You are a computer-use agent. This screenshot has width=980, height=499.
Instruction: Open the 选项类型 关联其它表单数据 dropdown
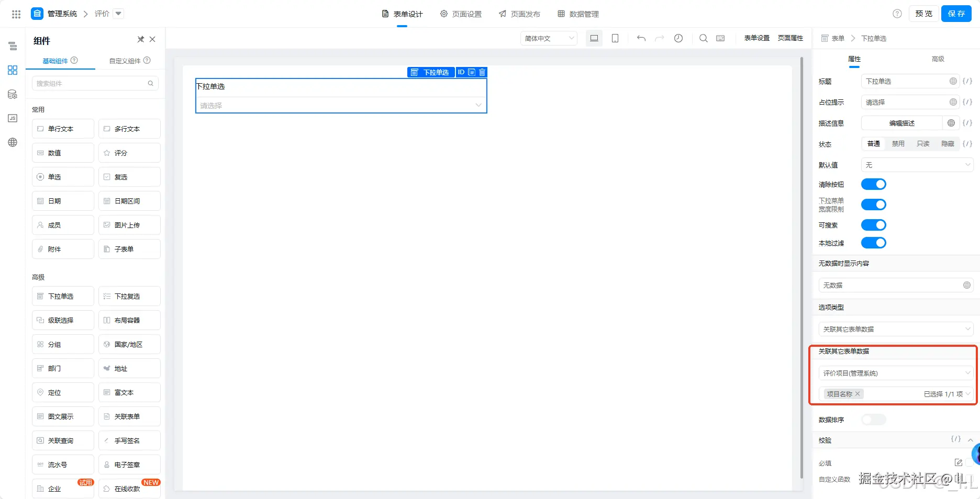pos(896,329)
